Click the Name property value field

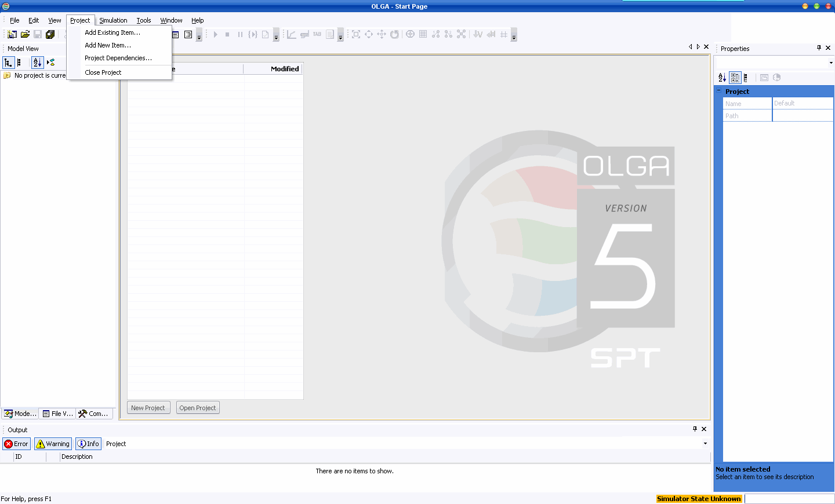tap(803, 103)
